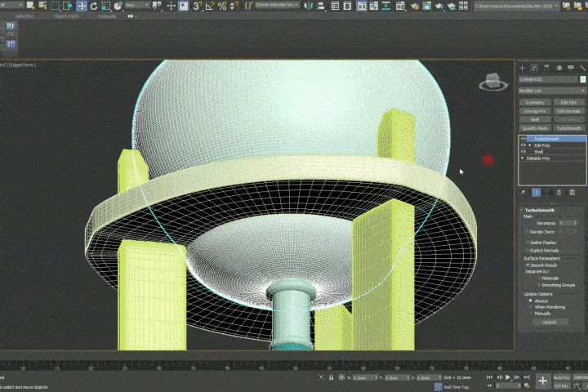Hide TurboSmooth modifier via eye icon
This screenshot has width=588, height=392.
pos(523,139)
